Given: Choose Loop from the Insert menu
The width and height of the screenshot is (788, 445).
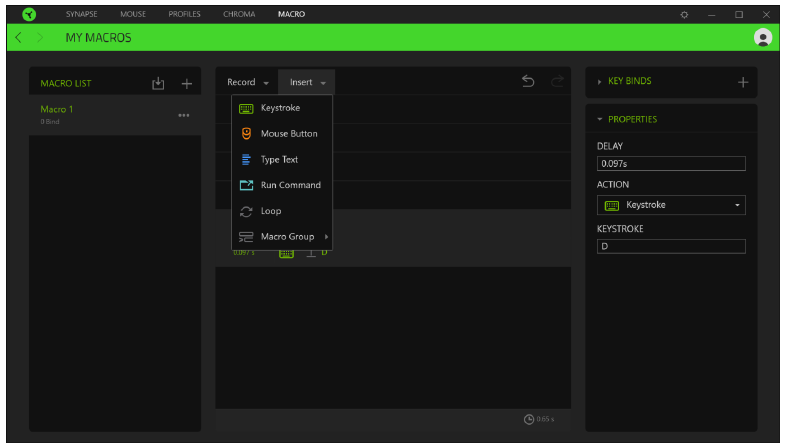Looking at the screenshot, I should point(282,211).
